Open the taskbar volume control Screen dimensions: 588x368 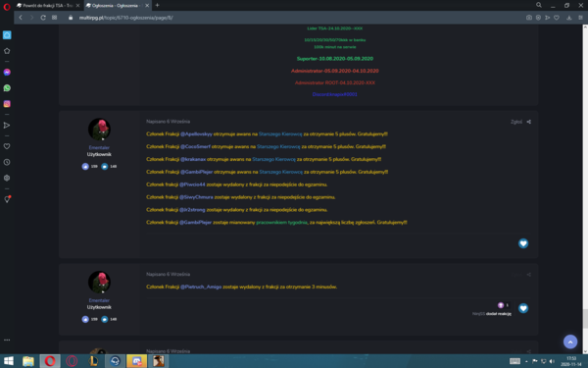click(x=552, y=361)
